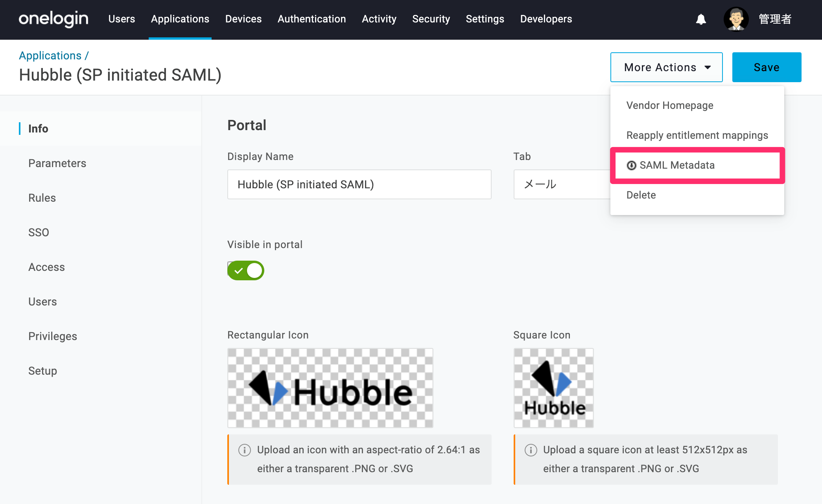
Task: Select Reapply entitlement mappings
Action: coord(697,135)
